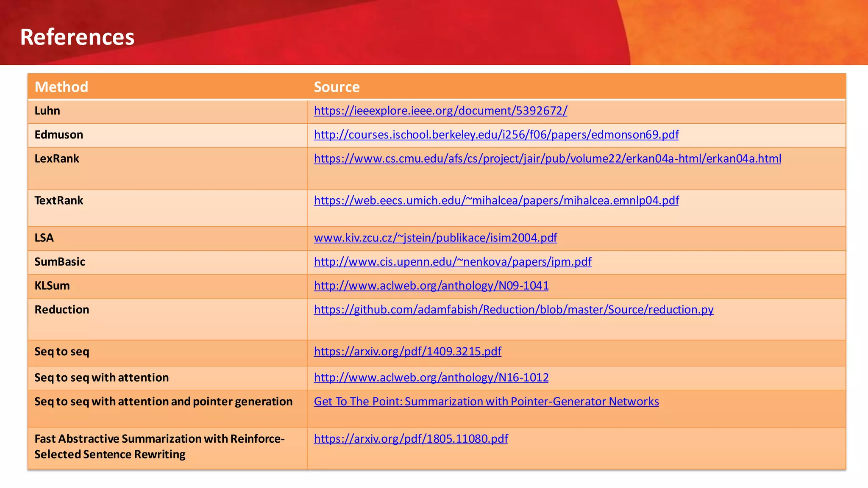Select the Luhn method cell

tap(167, 112)
